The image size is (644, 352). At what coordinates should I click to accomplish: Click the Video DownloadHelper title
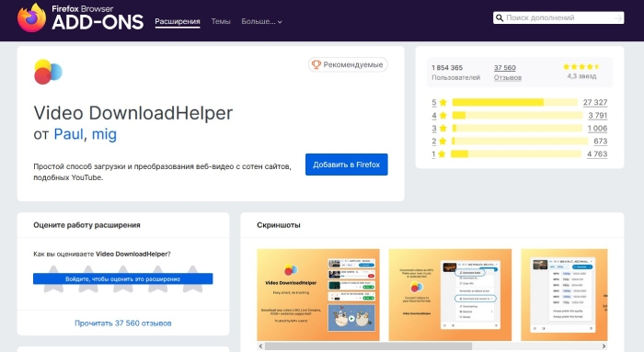[x=133, y=113]
